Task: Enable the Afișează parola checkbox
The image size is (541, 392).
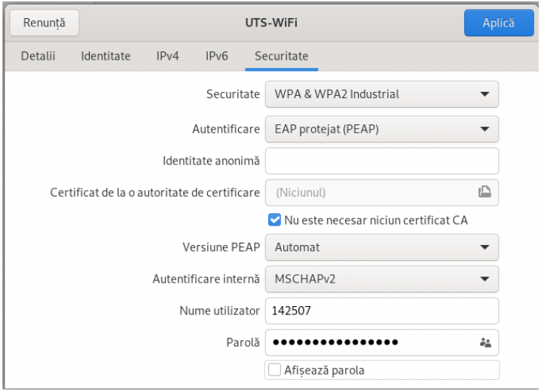Action: point(274,370)
